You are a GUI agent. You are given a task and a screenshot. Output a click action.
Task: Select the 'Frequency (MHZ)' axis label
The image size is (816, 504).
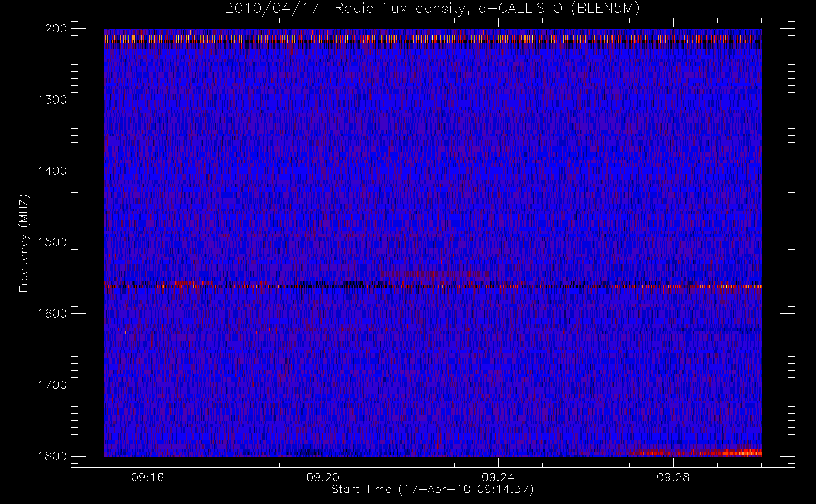click(24, 243)
